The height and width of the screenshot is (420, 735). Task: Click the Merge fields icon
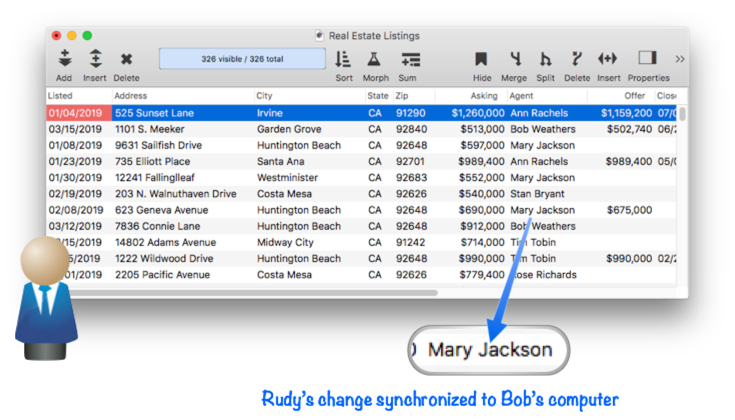pos(515,59)
